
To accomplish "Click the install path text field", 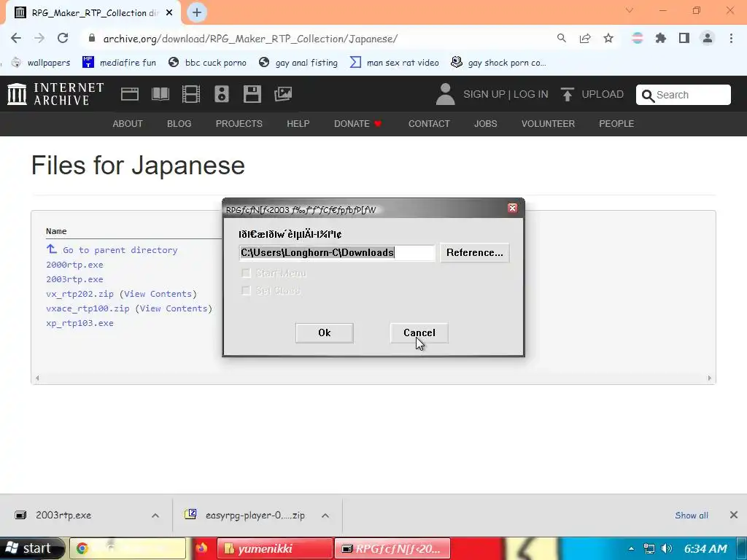I will [x=337, y=253].
